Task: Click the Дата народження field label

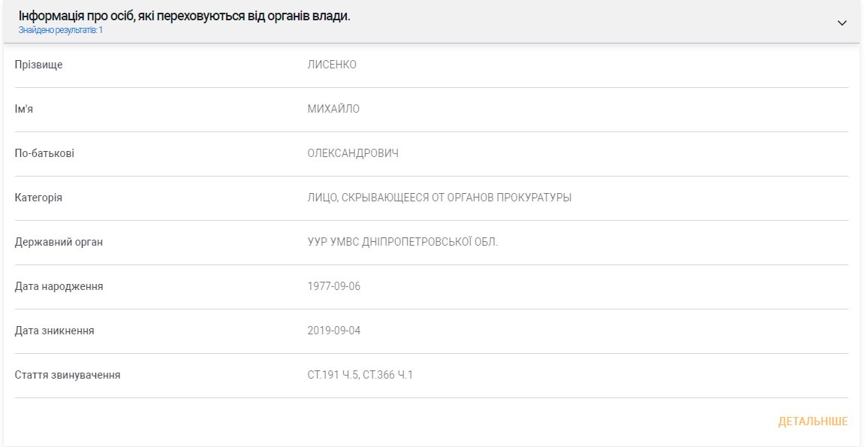Action: (59, 286)
